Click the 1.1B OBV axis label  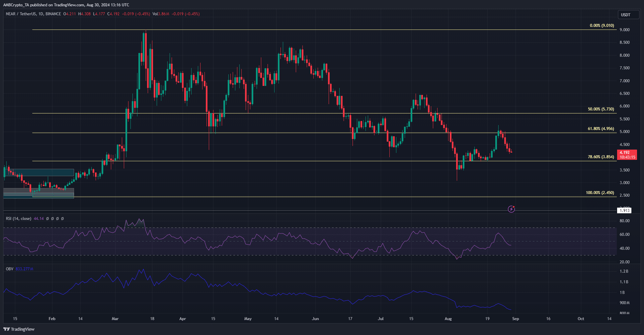coord(624,282)
